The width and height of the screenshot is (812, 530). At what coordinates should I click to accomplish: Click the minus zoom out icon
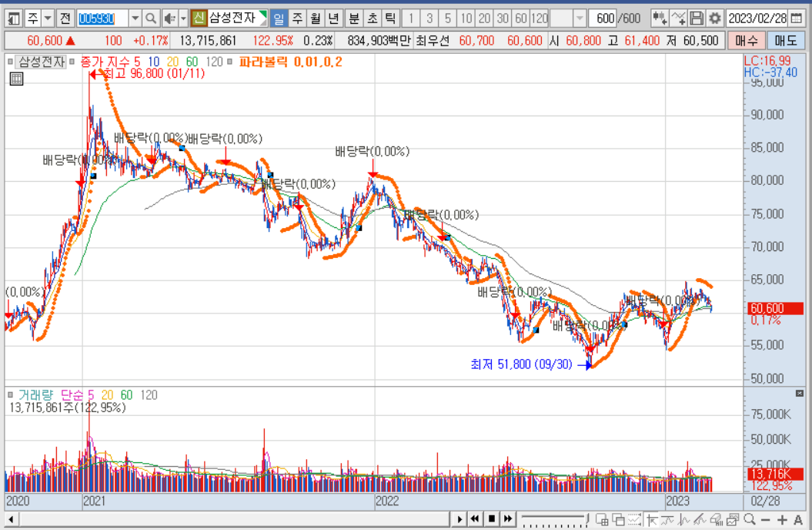(766, 519)
